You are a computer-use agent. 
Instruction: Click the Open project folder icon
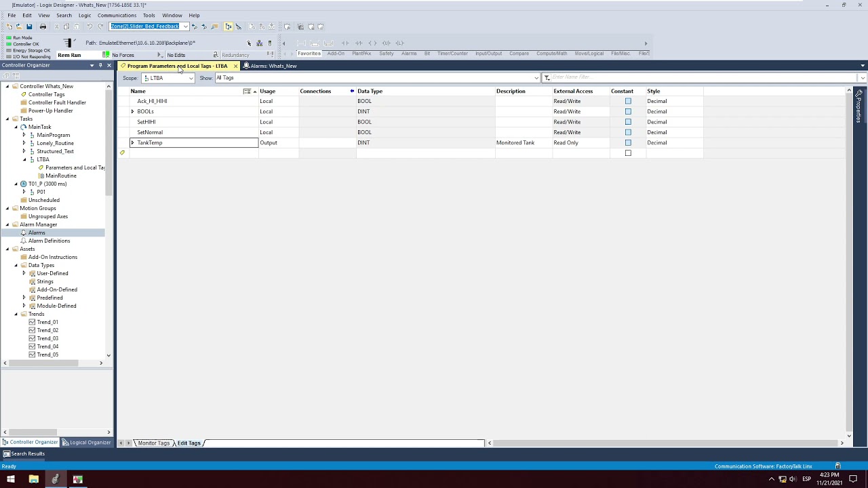click(19, 26)
